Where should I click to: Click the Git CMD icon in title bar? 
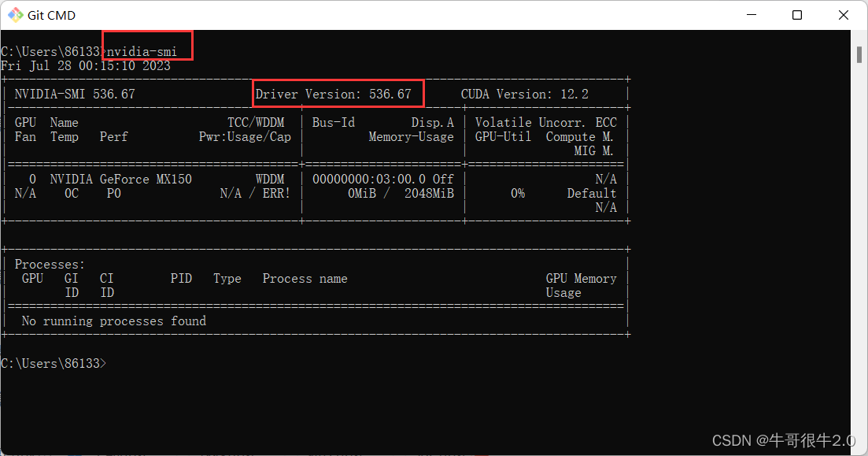point(15,15)
